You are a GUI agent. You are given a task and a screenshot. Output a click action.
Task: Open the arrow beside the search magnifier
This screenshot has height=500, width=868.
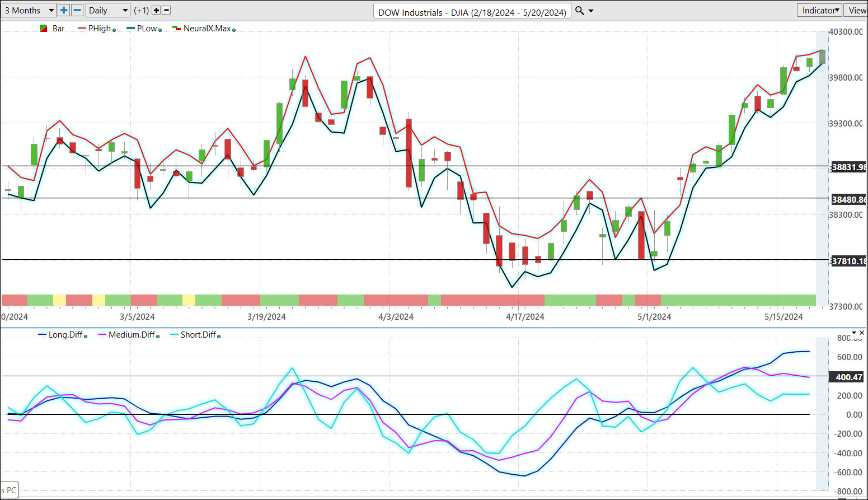pos(591,11)
